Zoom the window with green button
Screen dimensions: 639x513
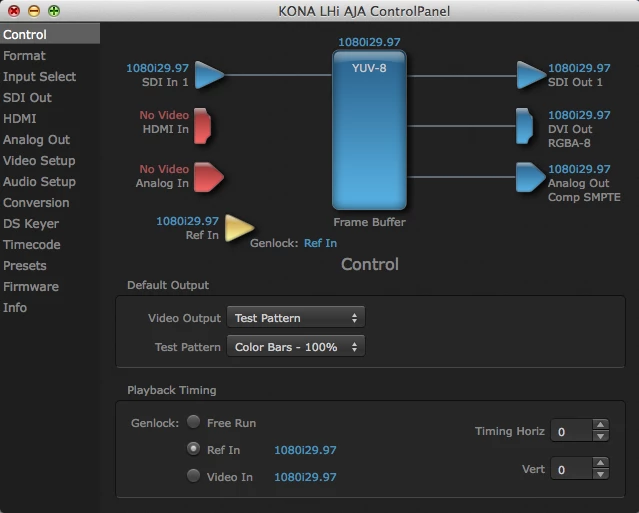[x=54, y=11]
